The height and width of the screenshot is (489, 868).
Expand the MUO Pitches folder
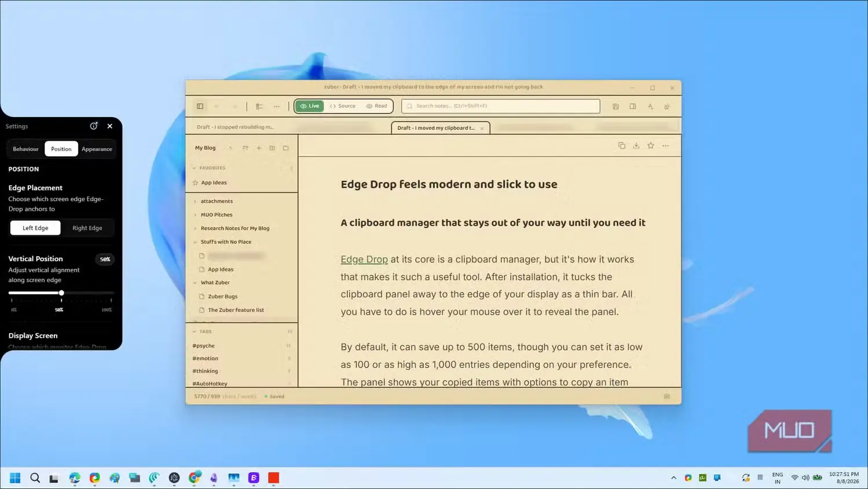click(195, 215)
